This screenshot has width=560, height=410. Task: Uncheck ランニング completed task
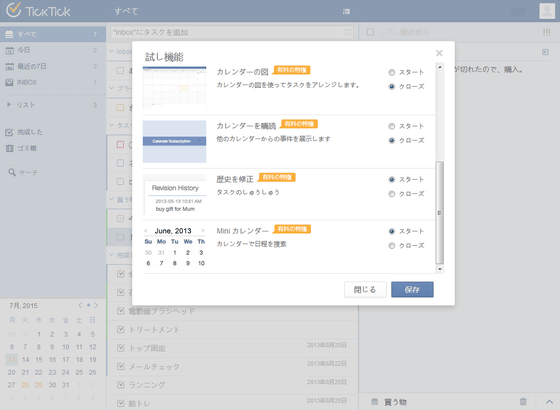121,385
